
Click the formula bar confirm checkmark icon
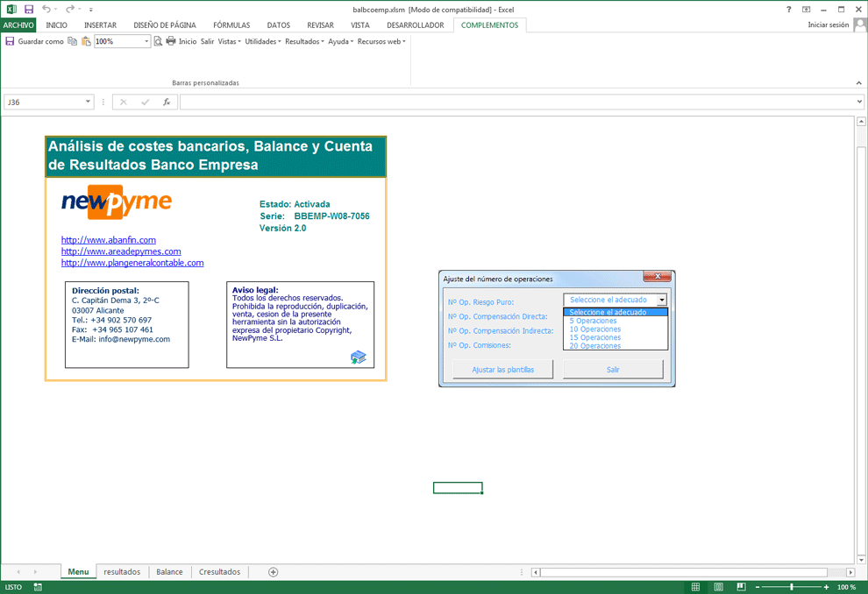coord(145,103)
